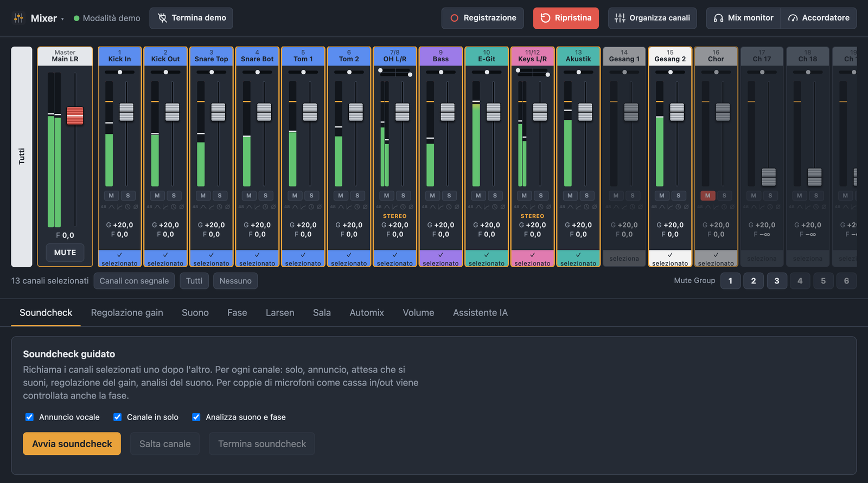
Task: Click phase invert icon on Kick In
Action: click(136, 207)
